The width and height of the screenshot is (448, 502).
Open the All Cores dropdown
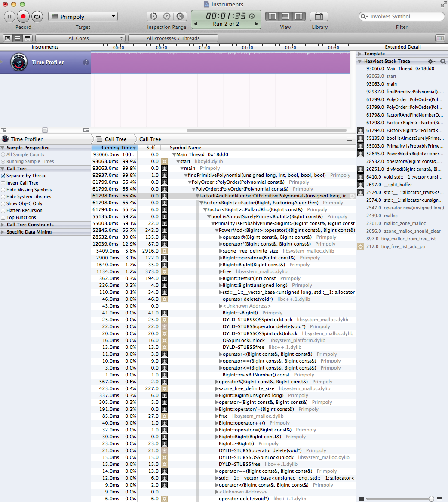80,38
